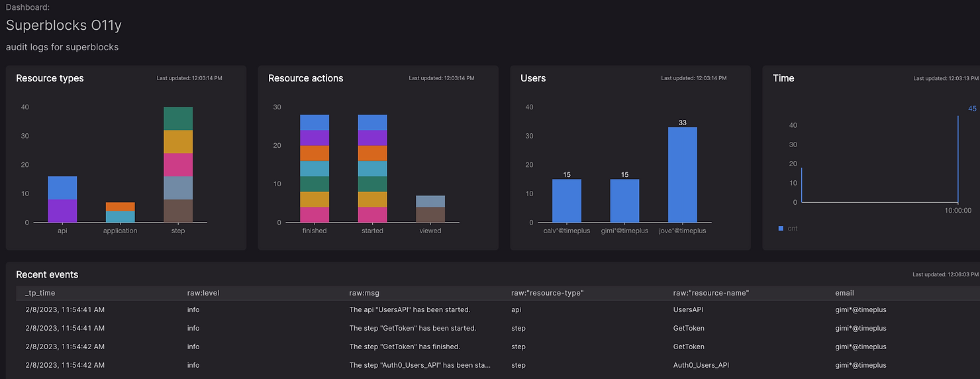Viewport: 980px width, 379px height.
Task: Sort by the raw:"resource-type" column header
Action: 548,293
